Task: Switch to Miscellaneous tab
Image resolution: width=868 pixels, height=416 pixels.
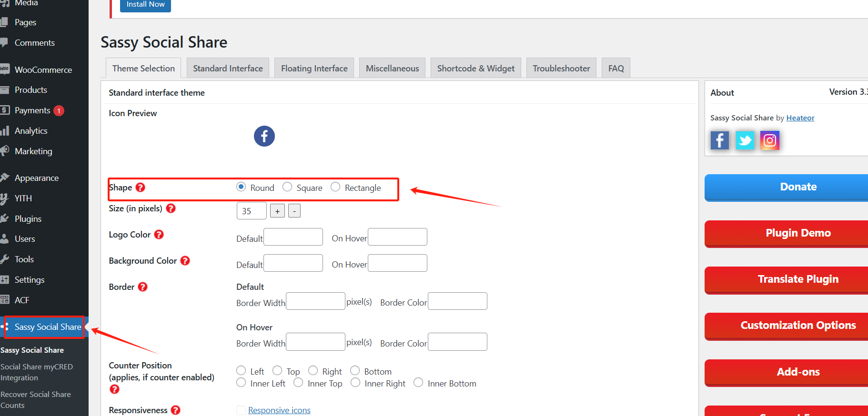Action: (393, 68)
